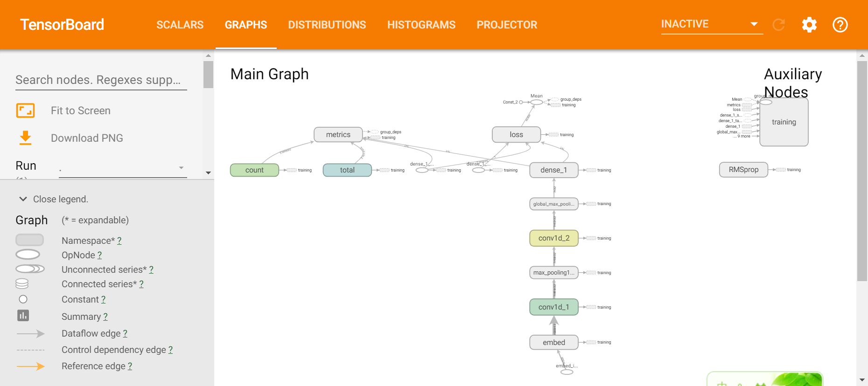Open the Reference edge help link
868x386 pixels.
tap(130, 366)
